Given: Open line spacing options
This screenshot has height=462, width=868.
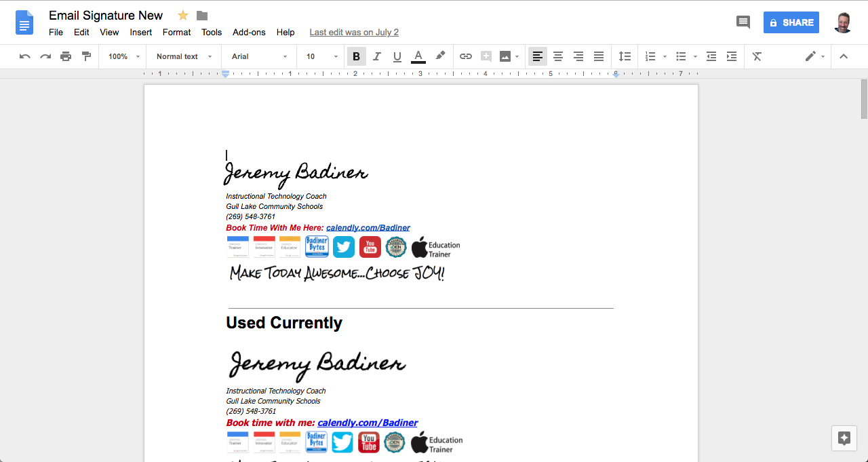Looking at the screenshot, I should click(x=625, y=56).
